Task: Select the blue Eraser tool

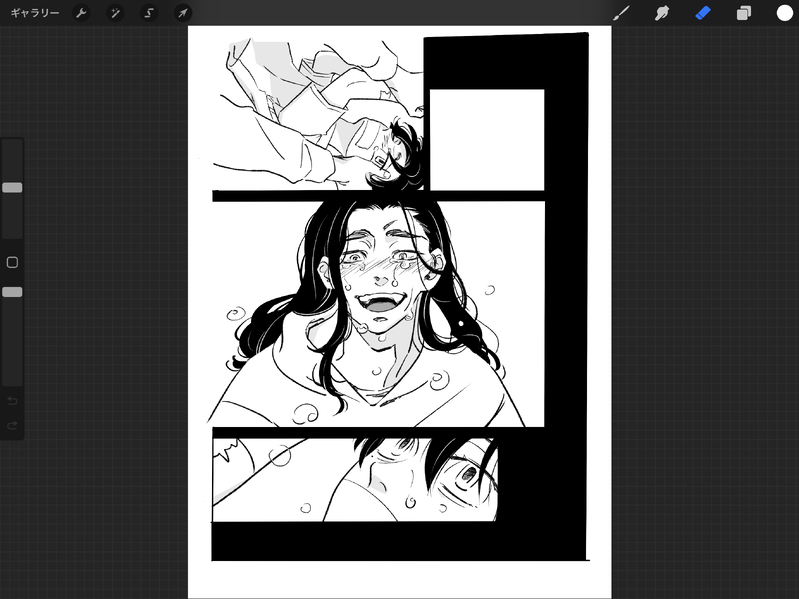Action: (703, 13)
